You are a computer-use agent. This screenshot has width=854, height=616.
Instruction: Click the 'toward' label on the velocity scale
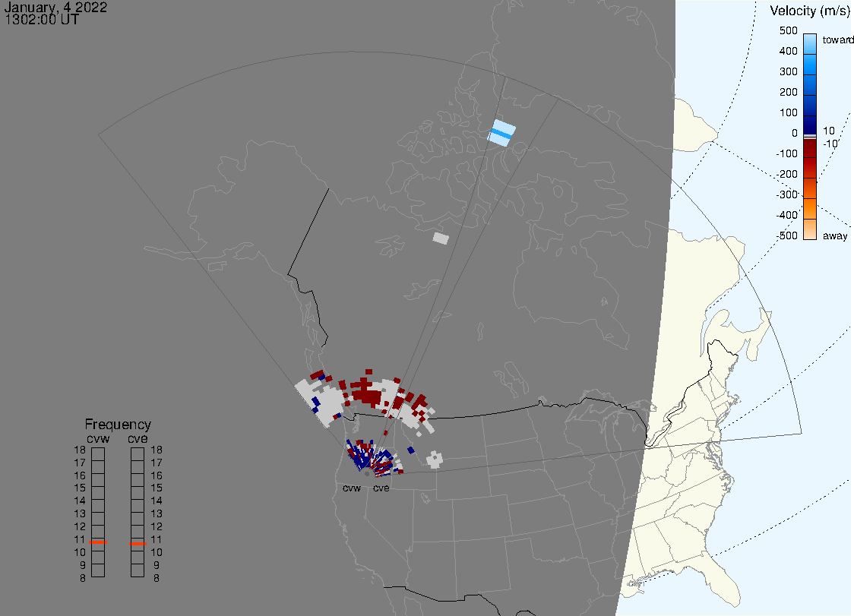point(837,39)
